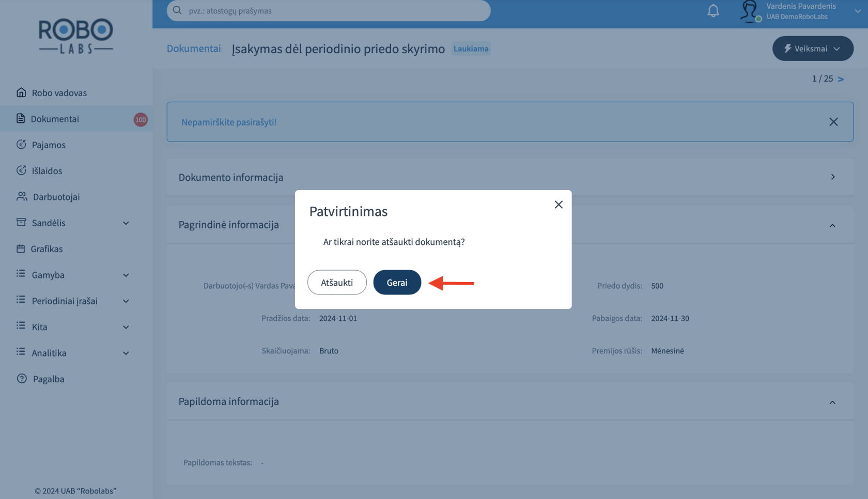Click the UAB DemoRoboLabs company name
This screenshot has height=499, width=868.
[x=797, y=17]
